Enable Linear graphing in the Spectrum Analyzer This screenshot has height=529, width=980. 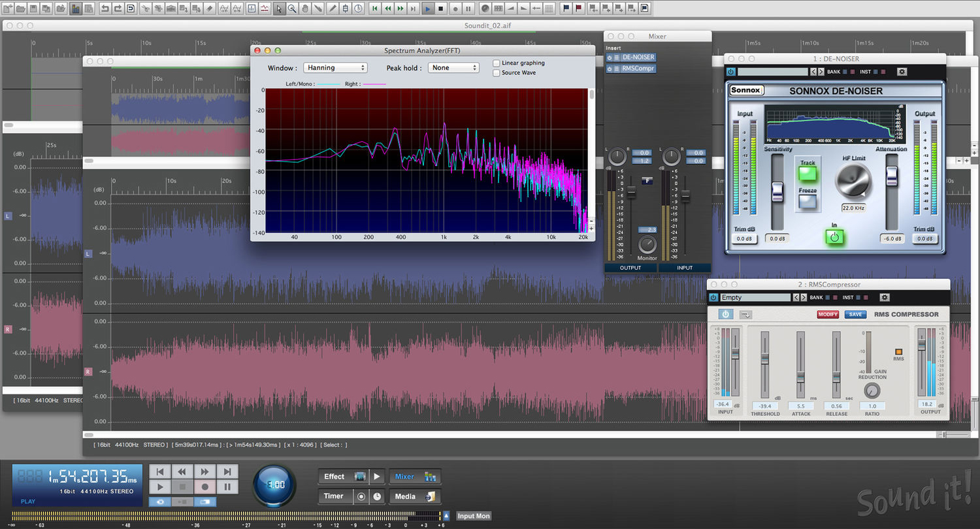(497, 63)
